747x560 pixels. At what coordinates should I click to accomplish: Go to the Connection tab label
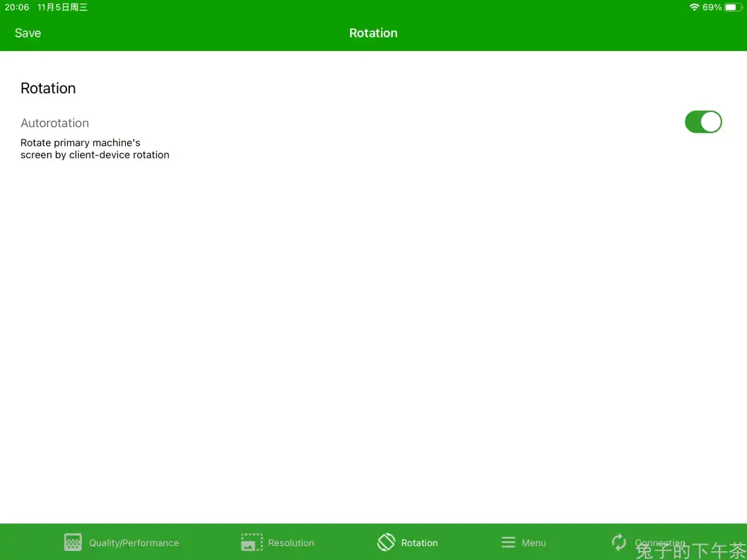660,543
